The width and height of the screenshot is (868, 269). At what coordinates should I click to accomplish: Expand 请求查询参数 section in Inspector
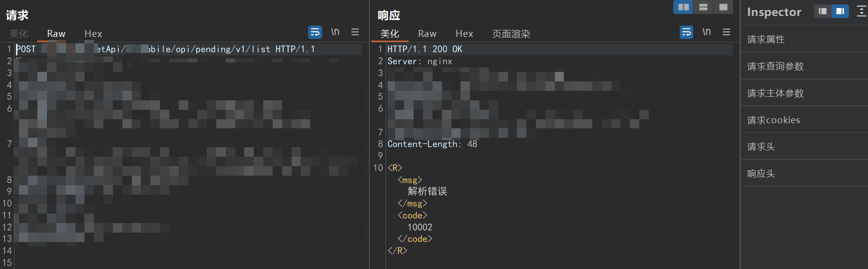pyautogui.click(x=775, y=66)
